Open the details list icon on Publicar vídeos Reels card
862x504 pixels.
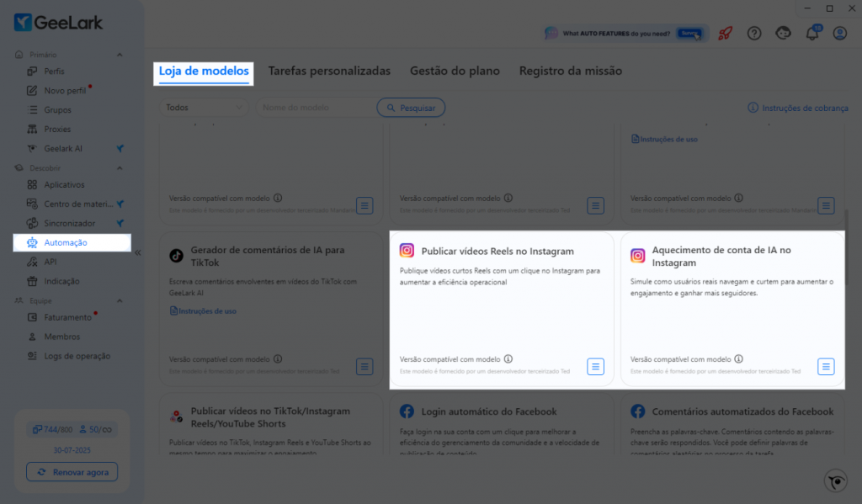click(x=595, y=367)
